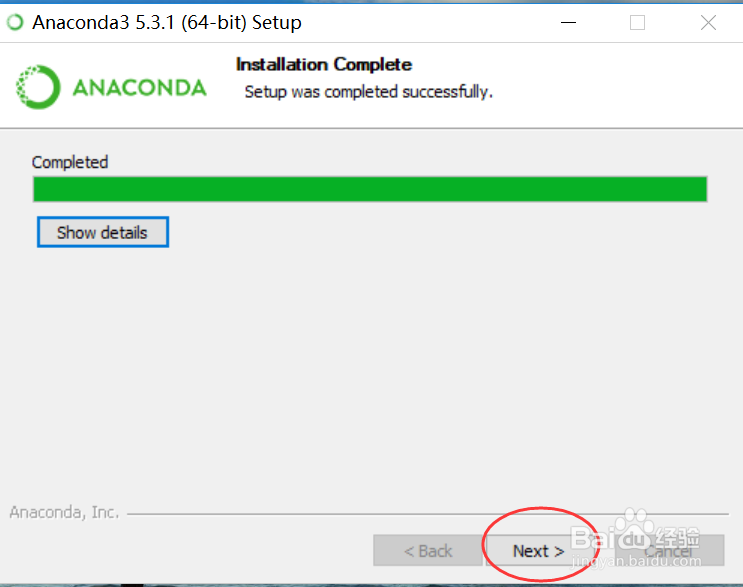Click the 'Setup was completed successfully' text
743x587 pixels.
click(369, 91)
